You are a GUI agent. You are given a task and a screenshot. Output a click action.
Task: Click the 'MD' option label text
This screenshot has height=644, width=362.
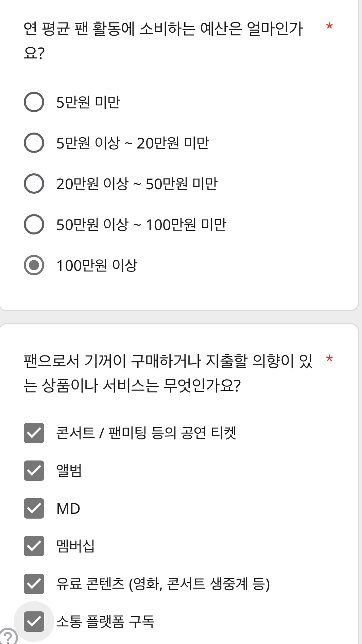(x=68, y=509)
